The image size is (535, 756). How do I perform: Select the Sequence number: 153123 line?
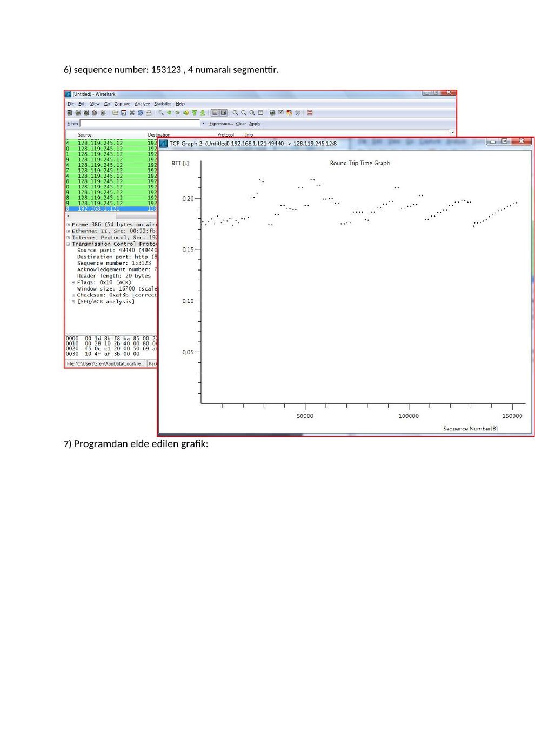pos(114,263)
